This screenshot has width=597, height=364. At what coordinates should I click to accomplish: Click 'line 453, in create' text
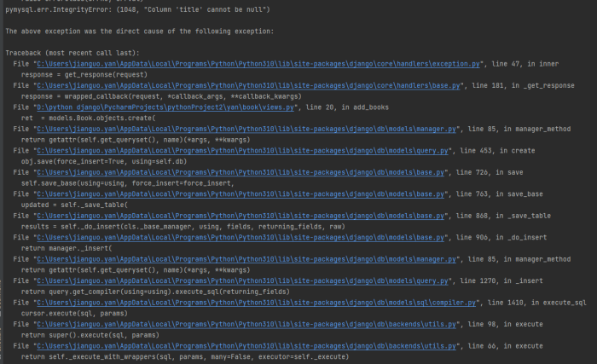point(497,151)
